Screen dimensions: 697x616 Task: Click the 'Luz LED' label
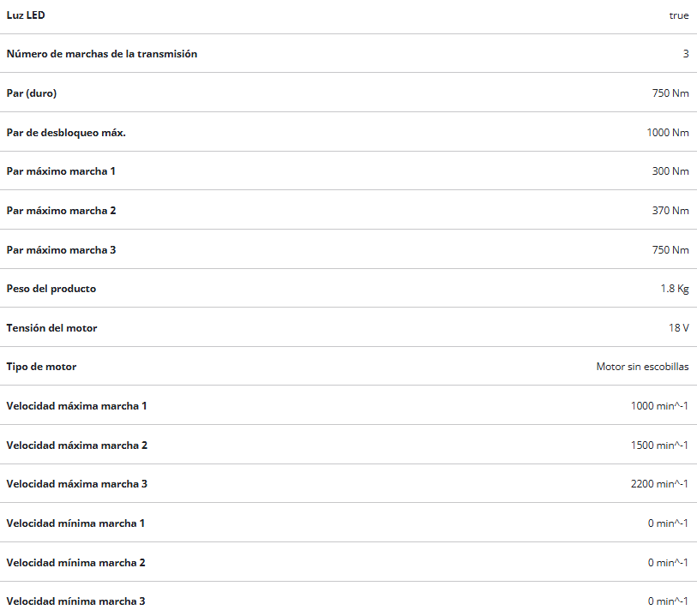(x=26, y=15)
